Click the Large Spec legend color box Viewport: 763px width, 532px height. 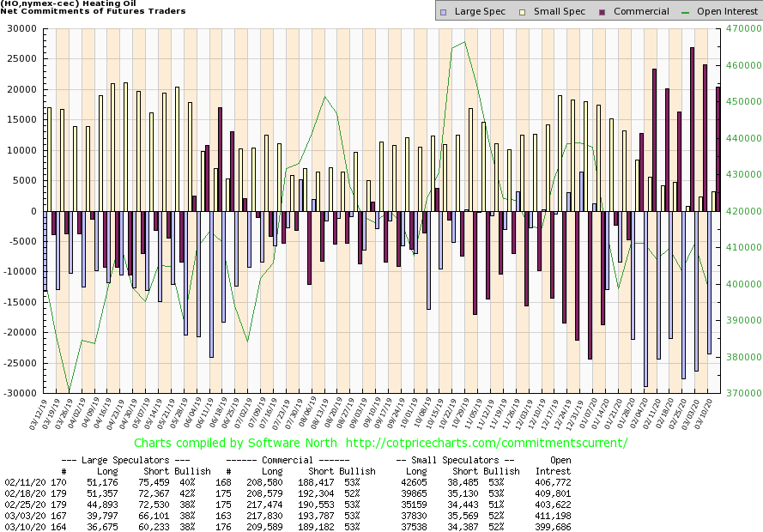[442, 12]
